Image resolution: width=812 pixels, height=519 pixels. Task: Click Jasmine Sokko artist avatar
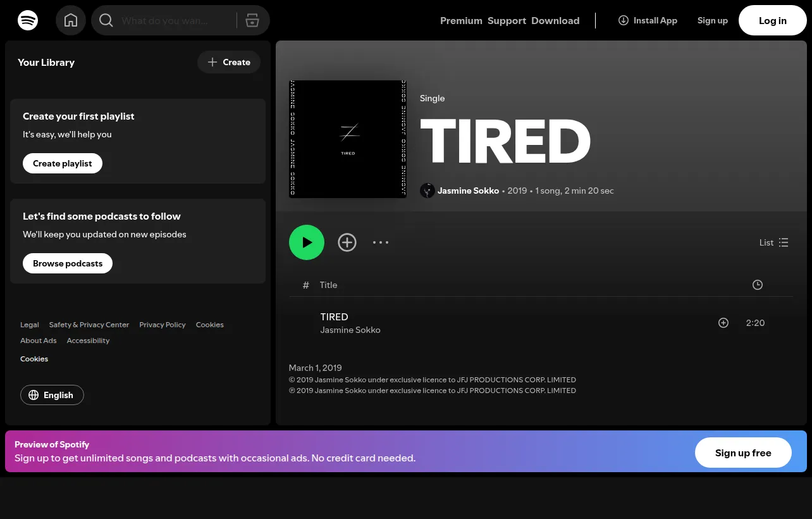pyautogui.click(x=428, y=191)
